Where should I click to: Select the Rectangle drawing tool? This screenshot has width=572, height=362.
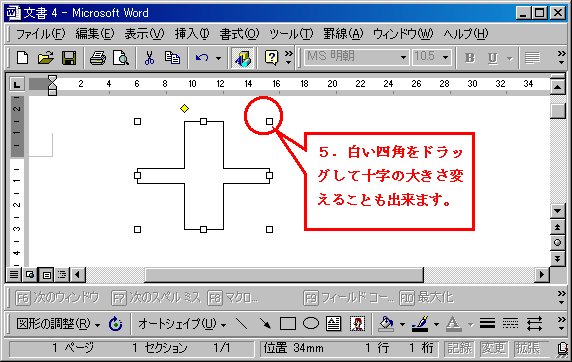(x=288, y=323)
